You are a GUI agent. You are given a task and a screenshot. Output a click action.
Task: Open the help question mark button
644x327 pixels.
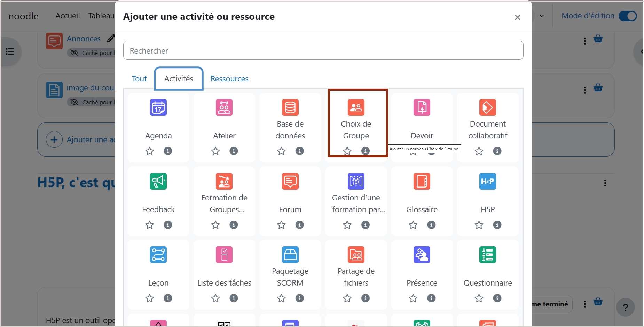click(x=625, y=307)
